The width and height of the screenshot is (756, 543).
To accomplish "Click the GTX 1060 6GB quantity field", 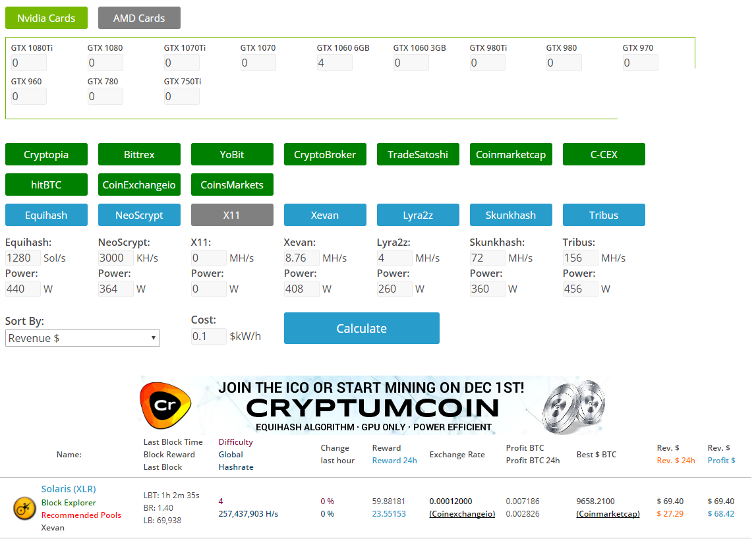I will (x=335, y=63).
